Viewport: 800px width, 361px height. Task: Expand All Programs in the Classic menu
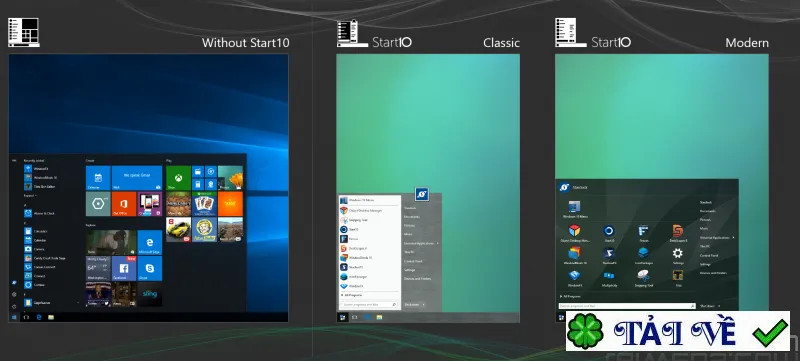pyautogui.click(x=351, y=295)
